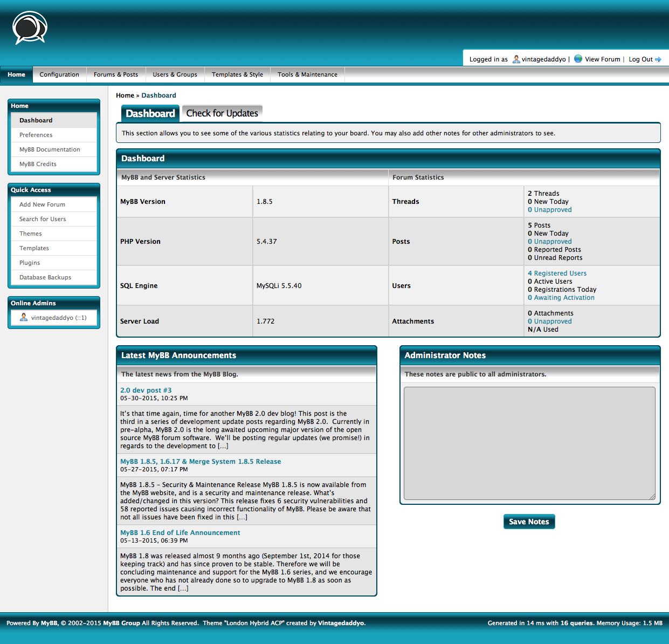Go to Users & Groups
669x644 pixels.
coord(175,75)
